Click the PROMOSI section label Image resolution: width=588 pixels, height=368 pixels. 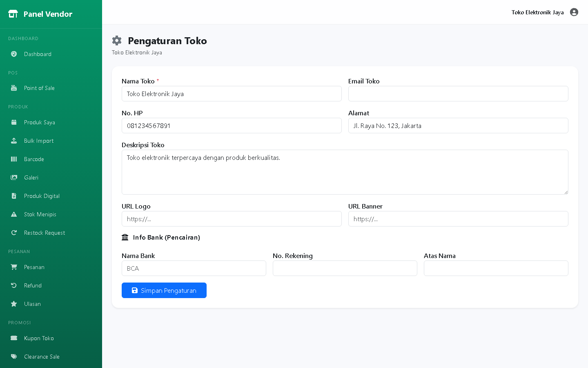20,323
